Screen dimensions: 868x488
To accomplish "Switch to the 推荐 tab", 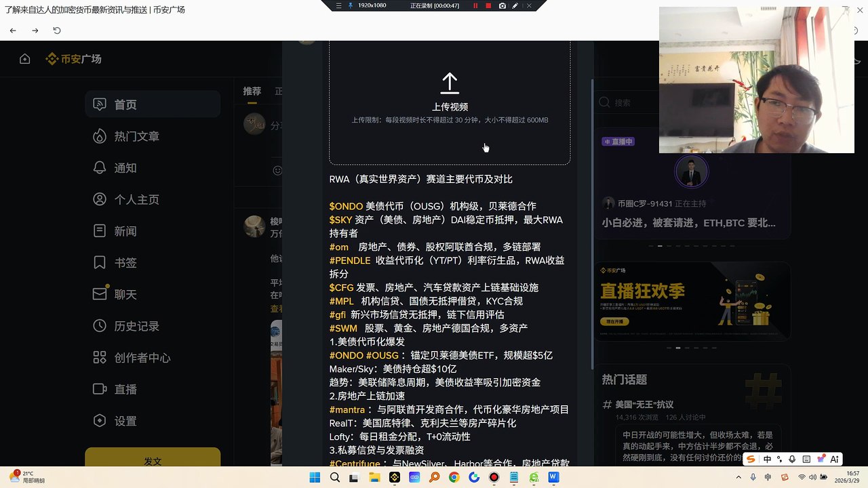I will coord(252,91).
